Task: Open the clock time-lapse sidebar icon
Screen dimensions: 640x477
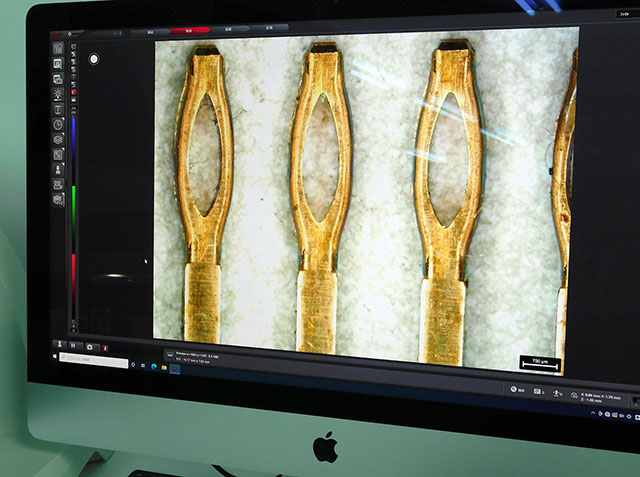Action: pyautogui.click(x=58, y=124)
